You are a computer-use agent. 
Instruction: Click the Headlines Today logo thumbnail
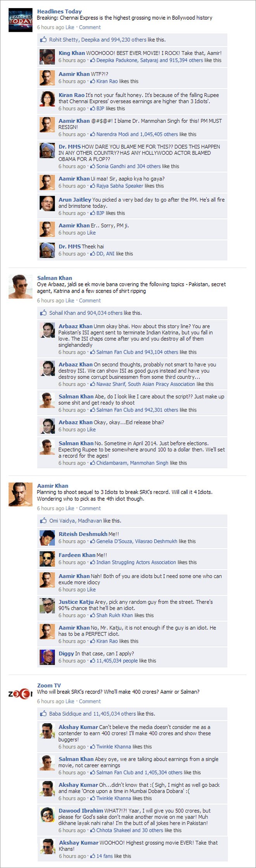[x=21, y=20]
